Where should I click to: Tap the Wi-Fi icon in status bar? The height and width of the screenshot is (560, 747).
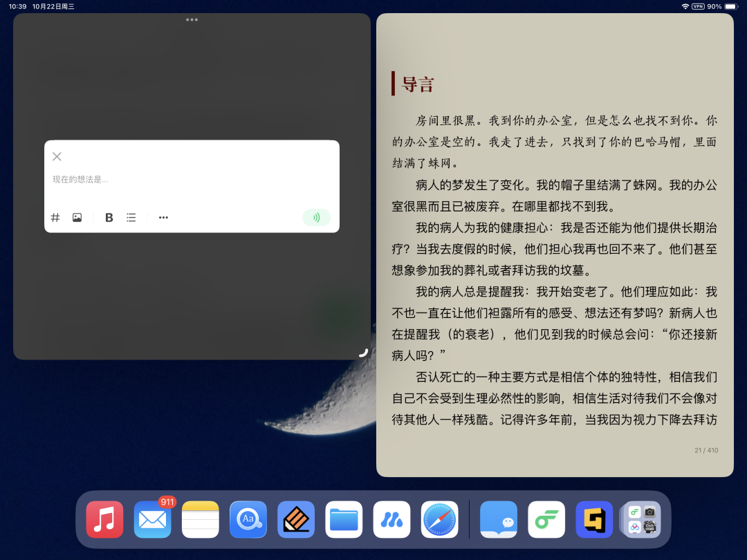click(685, 6)
